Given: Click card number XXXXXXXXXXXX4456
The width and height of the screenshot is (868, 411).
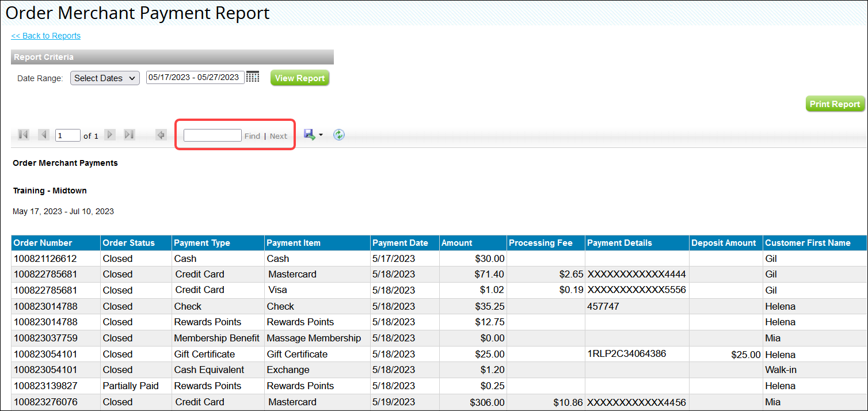Looking at the screenshot, I should pos(637,402).
